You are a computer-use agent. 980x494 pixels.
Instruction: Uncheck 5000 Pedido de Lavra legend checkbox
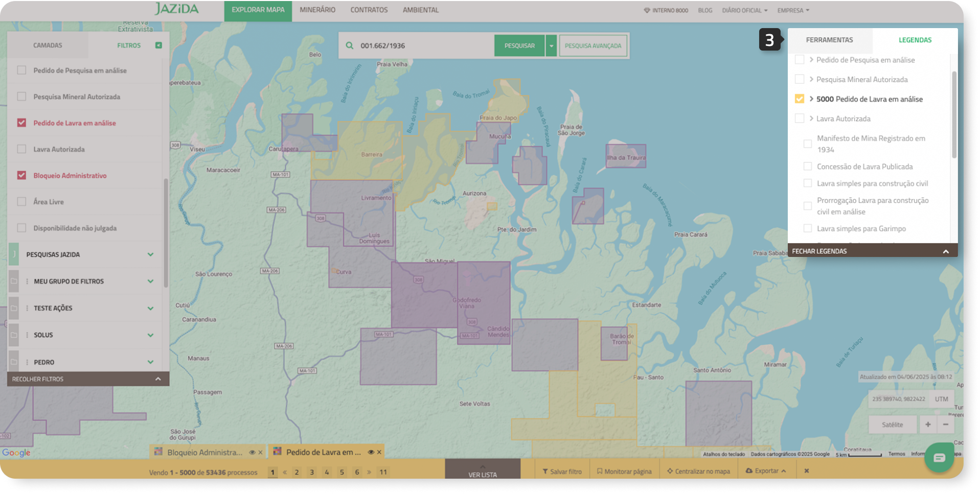coord(800,99)
